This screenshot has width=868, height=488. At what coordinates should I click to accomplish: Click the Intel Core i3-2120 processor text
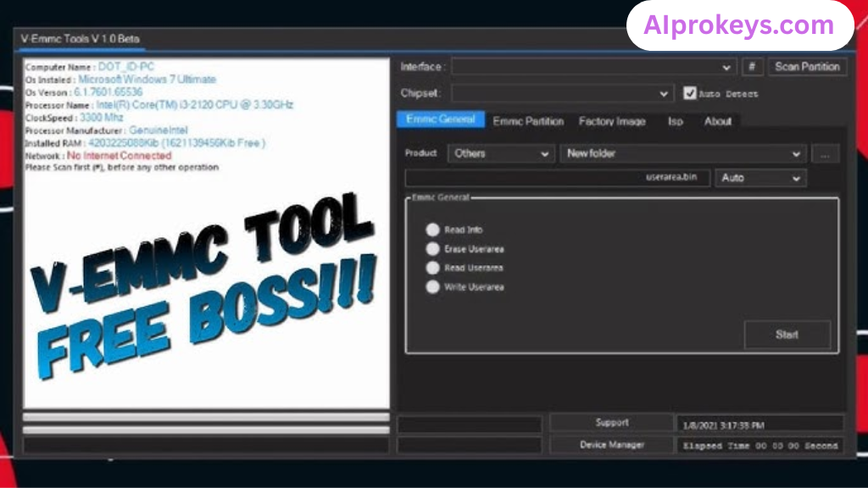[x=194, y=105]
